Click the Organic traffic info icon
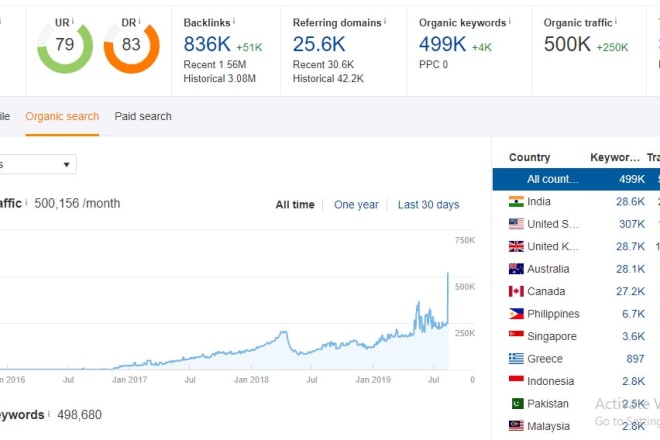Viewport: 660px width, 440px height. [x=615, y=21]
